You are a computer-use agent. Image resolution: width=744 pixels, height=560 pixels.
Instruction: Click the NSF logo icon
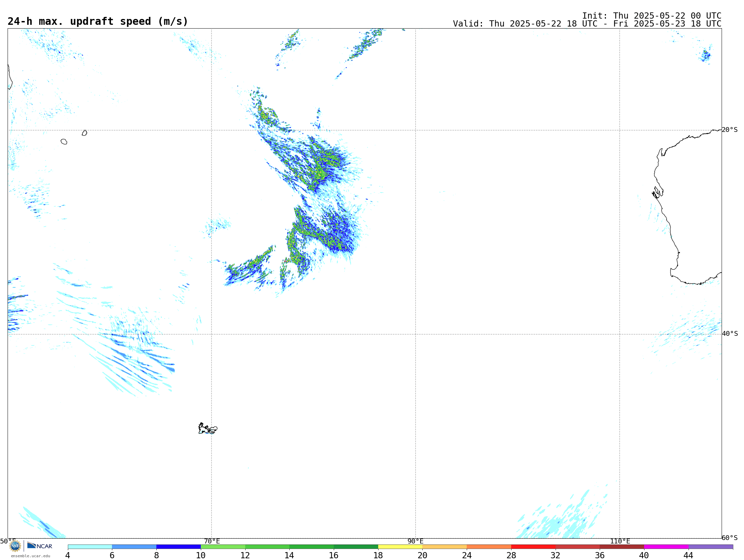pyautogui.click(x=15, y=546)
